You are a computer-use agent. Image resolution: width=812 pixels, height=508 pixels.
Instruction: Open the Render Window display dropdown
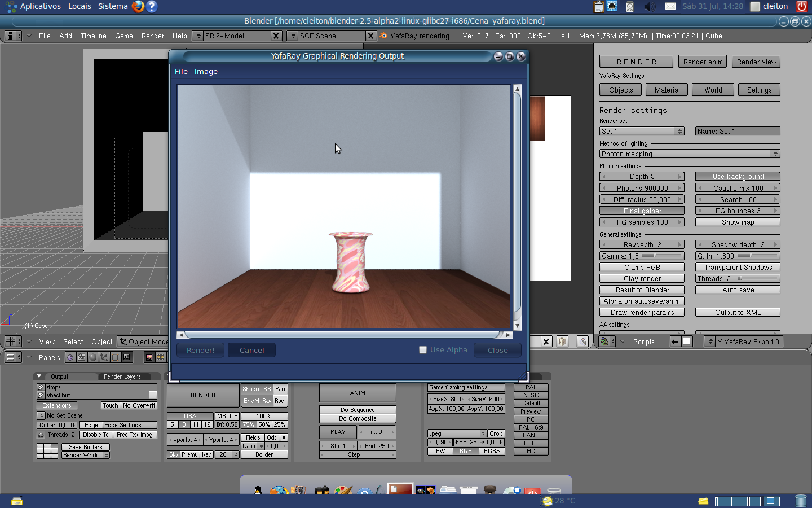[85, 455]
